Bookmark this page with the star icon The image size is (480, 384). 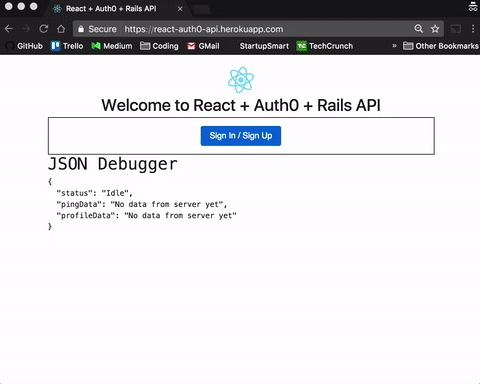[x=435, y=29]
